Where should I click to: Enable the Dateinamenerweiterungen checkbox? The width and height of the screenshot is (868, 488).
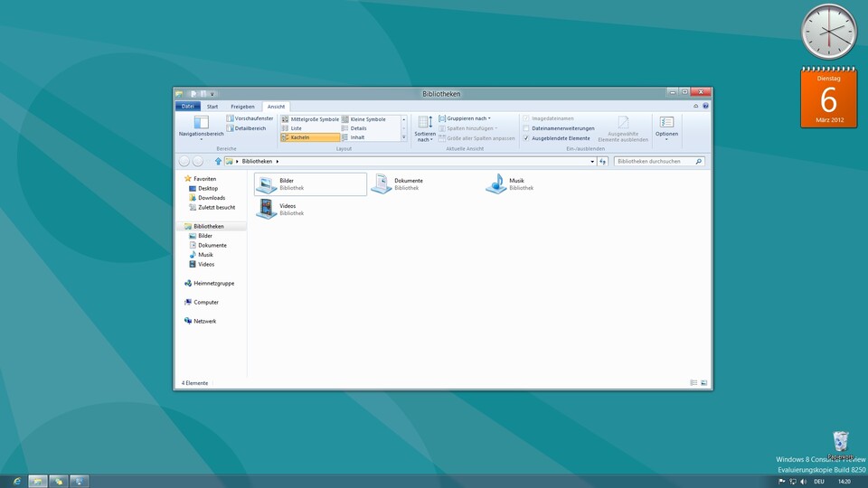pos(526,128)
